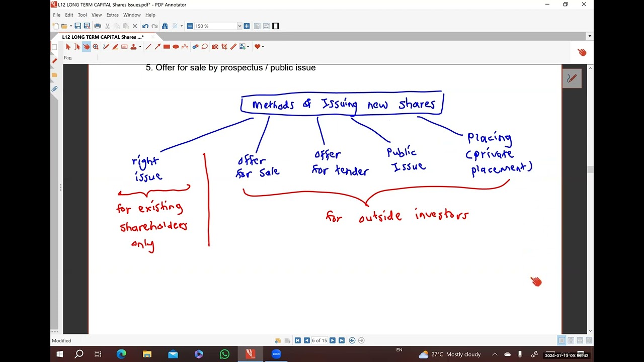Screen dimensions: 644x362
Task: Click the blue Zoom In plus button
Action: pos(247,26)
